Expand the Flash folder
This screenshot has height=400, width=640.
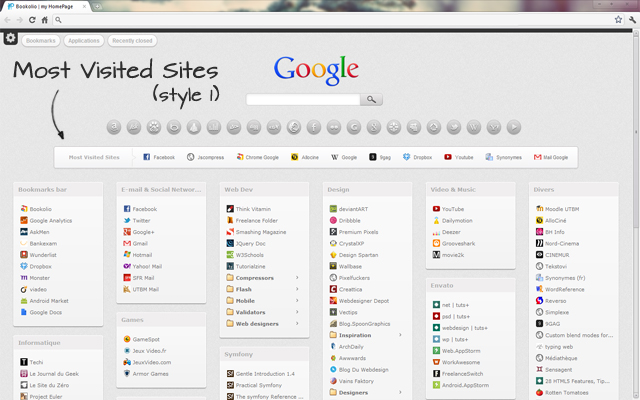262,289
